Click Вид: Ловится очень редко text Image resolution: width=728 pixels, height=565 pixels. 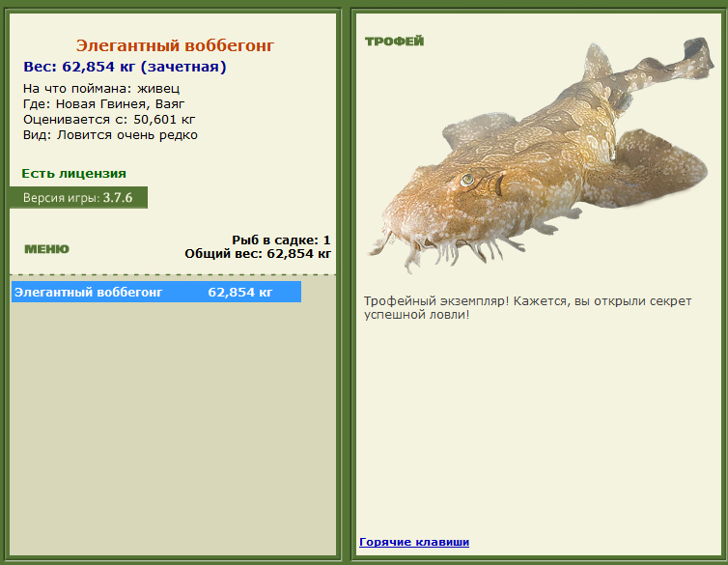(x=110, y=135)
